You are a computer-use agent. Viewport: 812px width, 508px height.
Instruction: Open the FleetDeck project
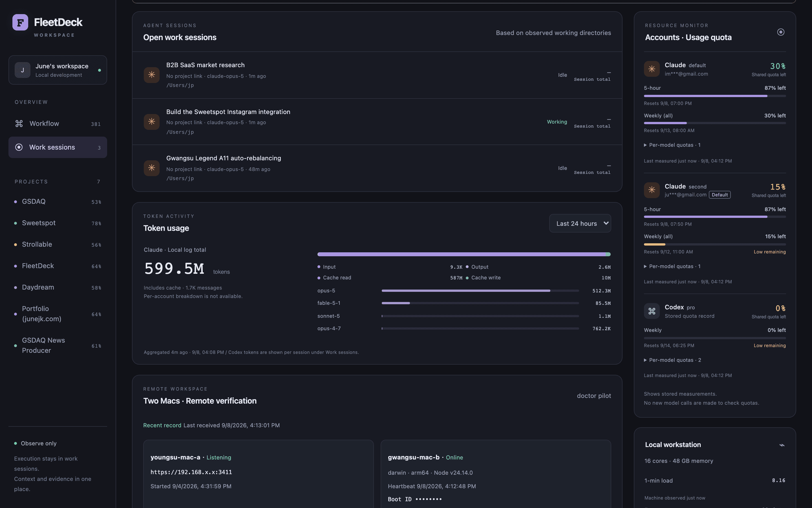point(58,266)
